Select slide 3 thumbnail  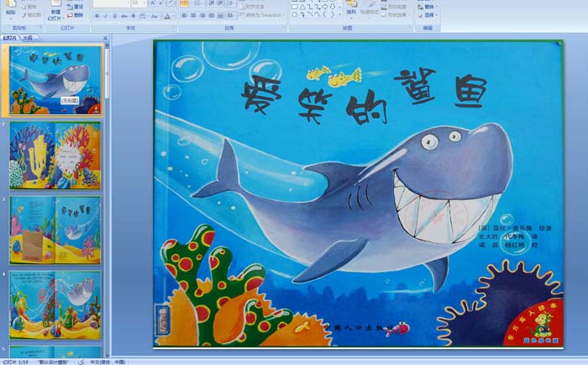click(55, 230)
